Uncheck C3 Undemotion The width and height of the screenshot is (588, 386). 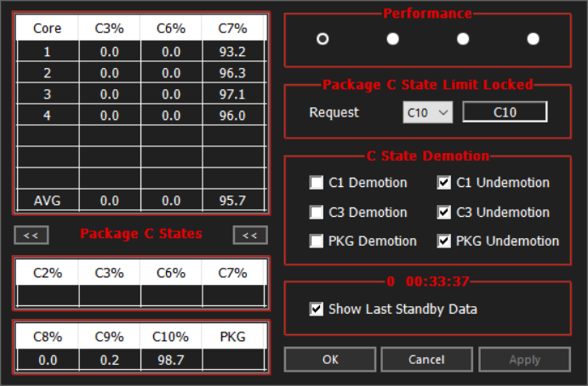[x=443, y=212]
